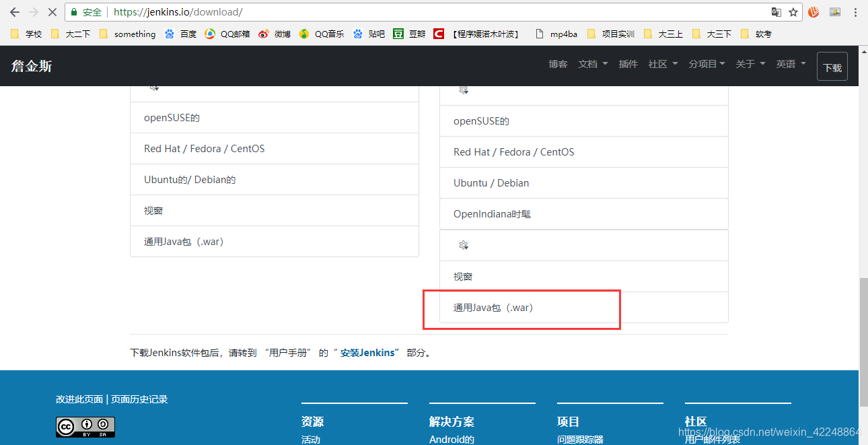The width and height of the screenshot is (868, 445).
Task: Click the 詹金斯 site logo title
Action: [32, 66]
